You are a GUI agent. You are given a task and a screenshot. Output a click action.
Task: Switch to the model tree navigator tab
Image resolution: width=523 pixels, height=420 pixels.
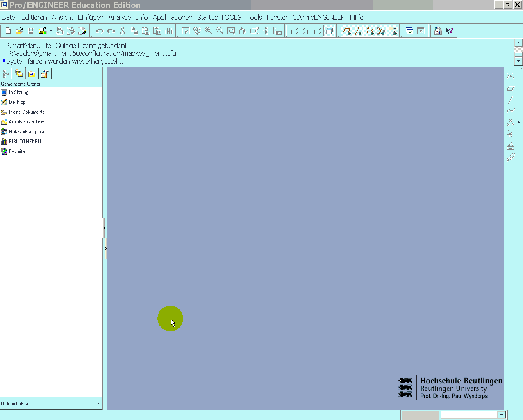point(6,74)
